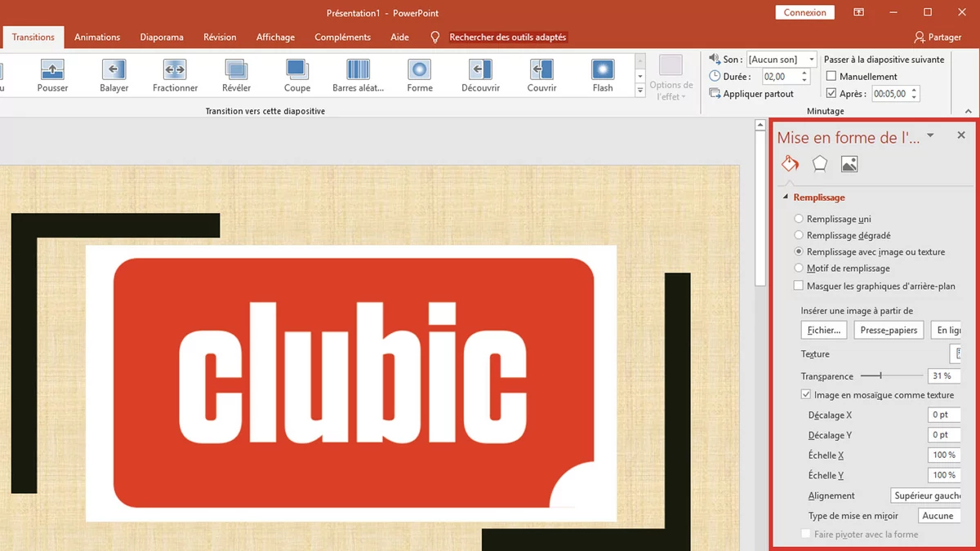Screen dimensions: 980x551
Task: Apply the Balayer transition
Action: click(114, 76)
